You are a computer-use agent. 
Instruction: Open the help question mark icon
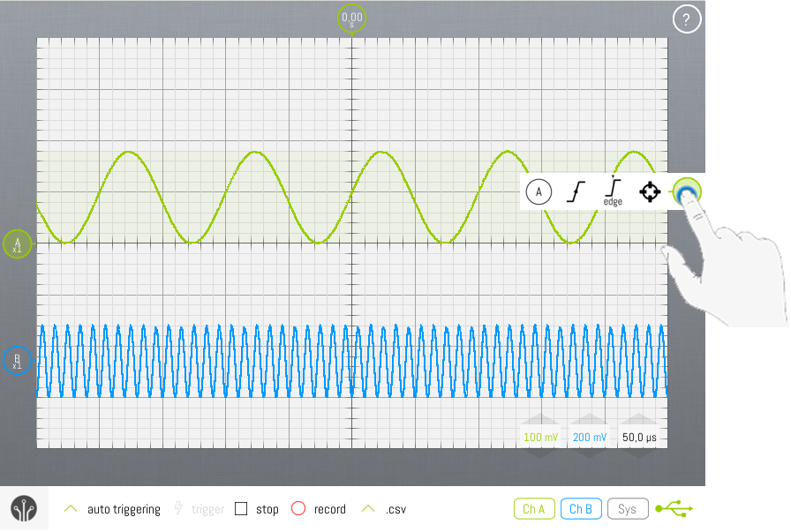686,19
